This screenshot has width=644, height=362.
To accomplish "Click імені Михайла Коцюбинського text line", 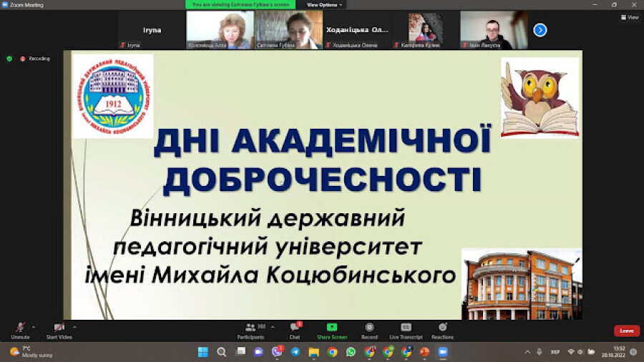I will click(x=270, y=275).
